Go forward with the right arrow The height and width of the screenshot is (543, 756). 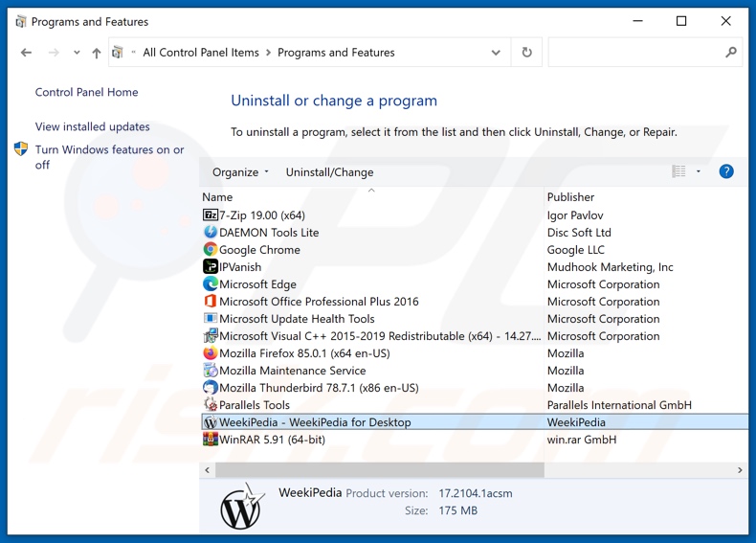(x=54, y=52)
